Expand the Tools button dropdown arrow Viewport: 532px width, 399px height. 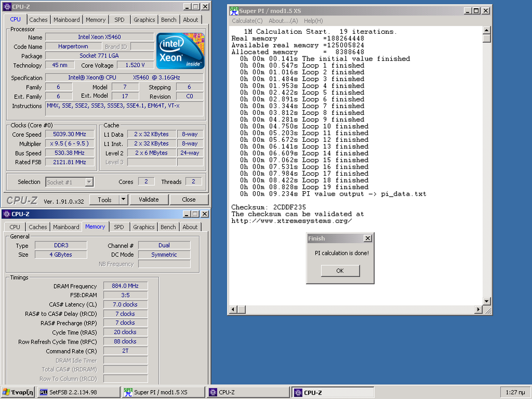[x=124, y=199]
